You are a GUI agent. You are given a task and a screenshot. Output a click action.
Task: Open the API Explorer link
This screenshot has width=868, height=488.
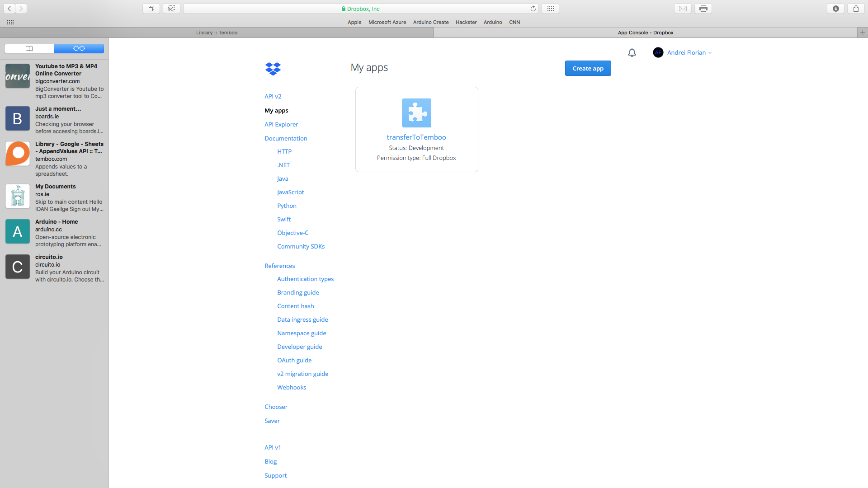(281, 124)
